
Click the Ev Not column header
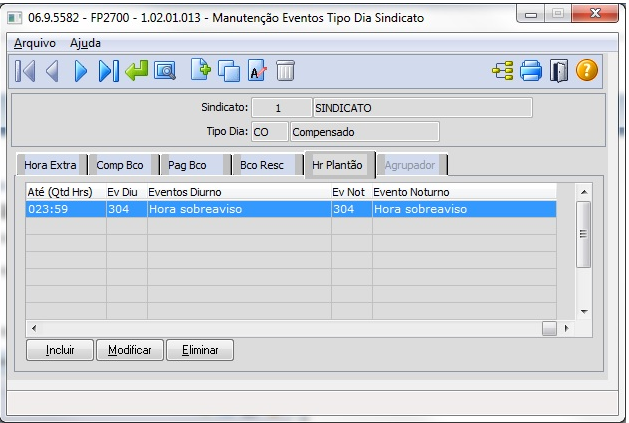coord(351,192)
